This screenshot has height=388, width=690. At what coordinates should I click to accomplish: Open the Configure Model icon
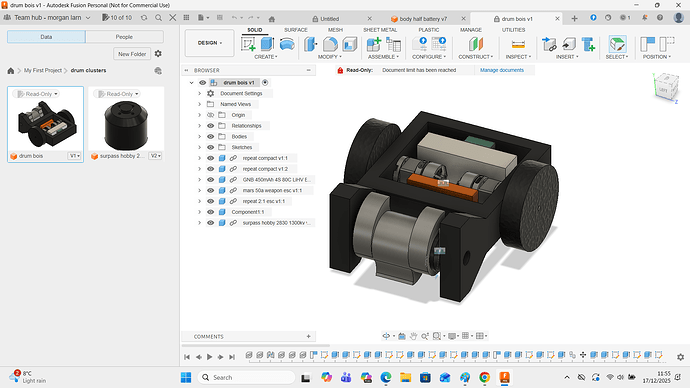point(419,44)
